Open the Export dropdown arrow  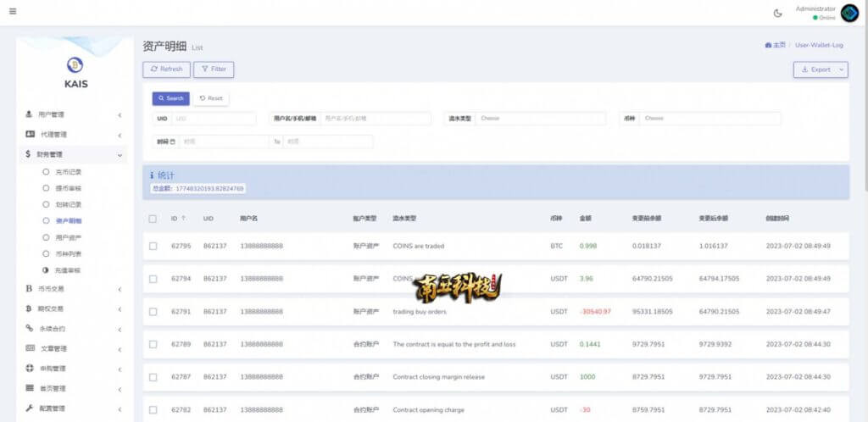[x=842, y=69]
